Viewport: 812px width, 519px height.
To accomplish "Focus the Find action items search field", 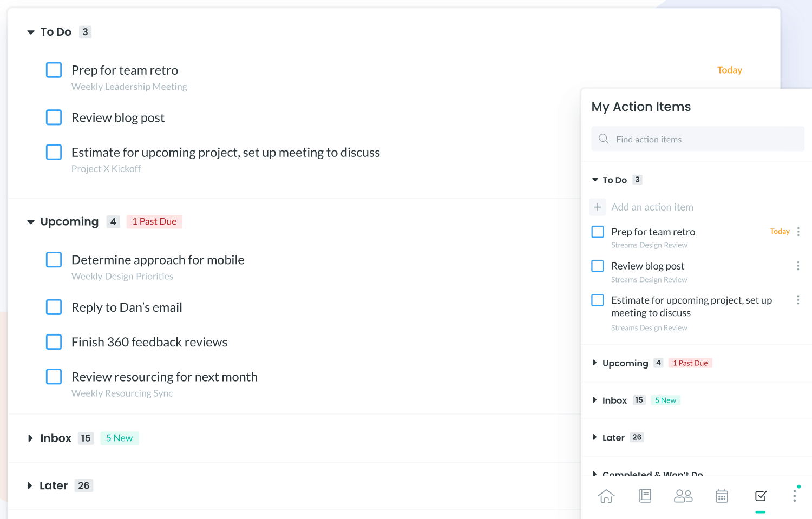I will coord(698,139).
